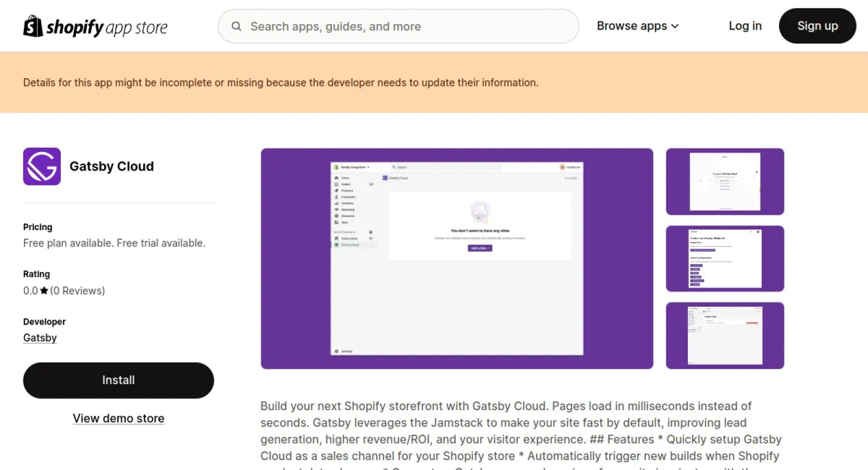Select the third small screenshot thumbnail

click(x=725, y=336)
